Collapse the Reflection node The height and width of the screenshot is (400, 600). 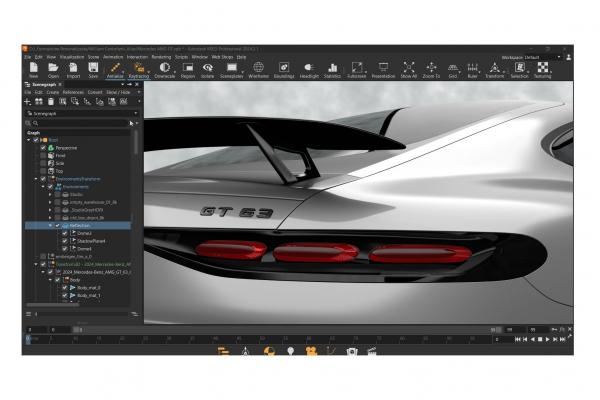50,226
